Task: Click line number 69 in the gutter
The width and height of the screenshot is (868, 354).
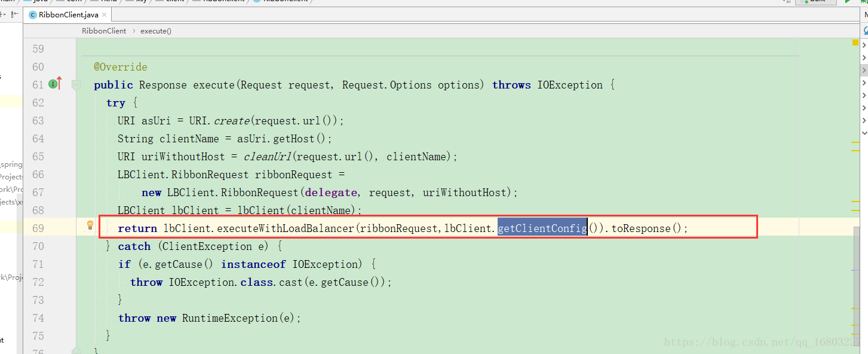Action: point(38,228)
